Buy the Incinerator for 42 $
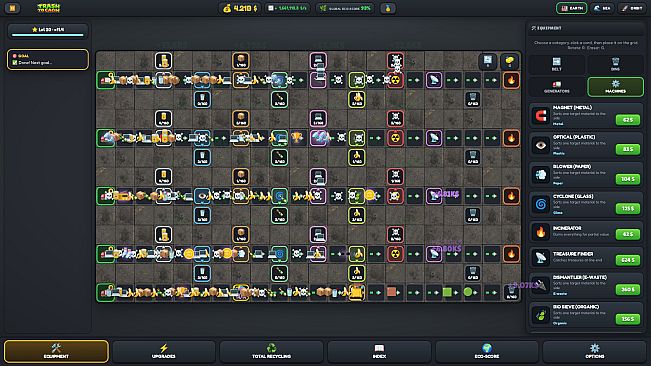Image resolution: width=651 pixels, height=366 pixels. click(627, 234)
